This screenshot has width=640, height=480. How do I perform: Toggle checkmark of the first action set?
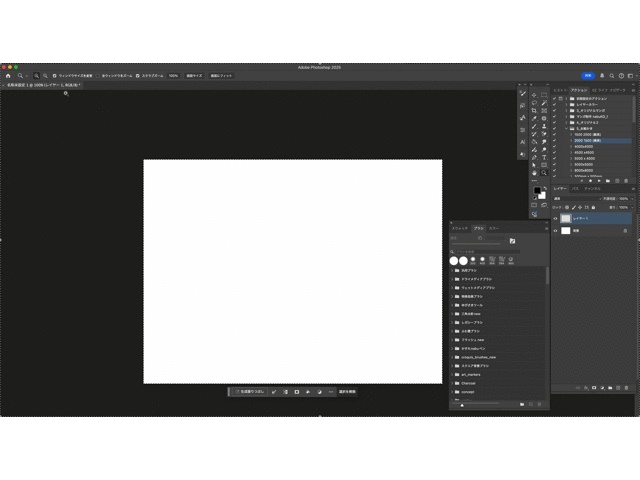point(554,98)
